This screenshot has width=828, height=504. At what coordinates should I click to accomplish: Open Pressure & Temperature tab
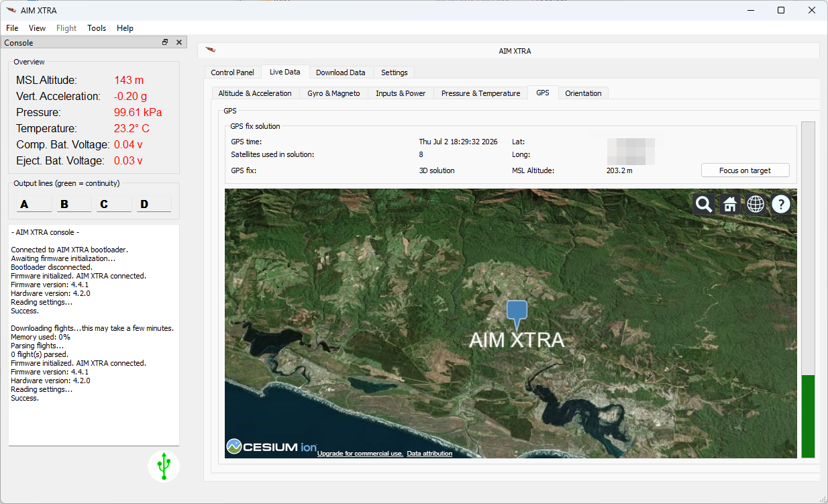click(480, 93)
